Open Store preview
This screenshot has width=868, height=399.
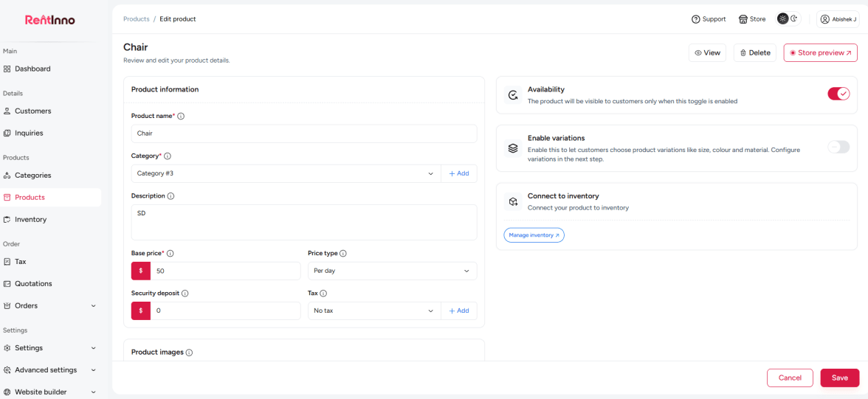point(821,53)
